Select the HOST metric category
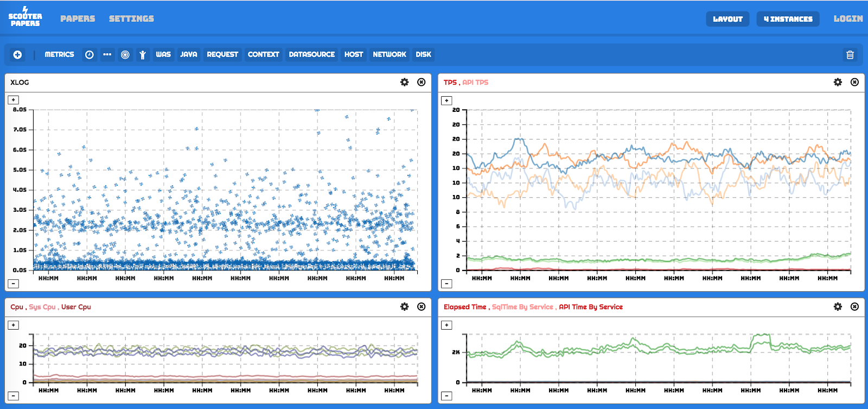Image resolution: width=868 pixels, height=409 pixels. click(354, 54)
